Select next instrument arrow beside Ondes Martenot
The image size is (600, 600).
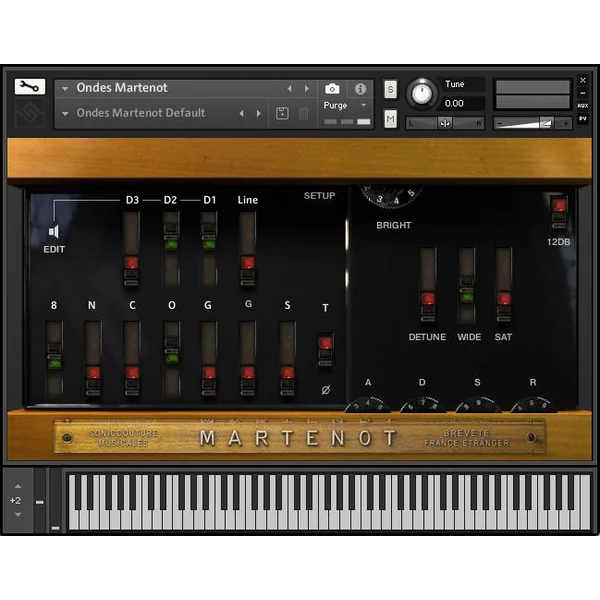307,89
